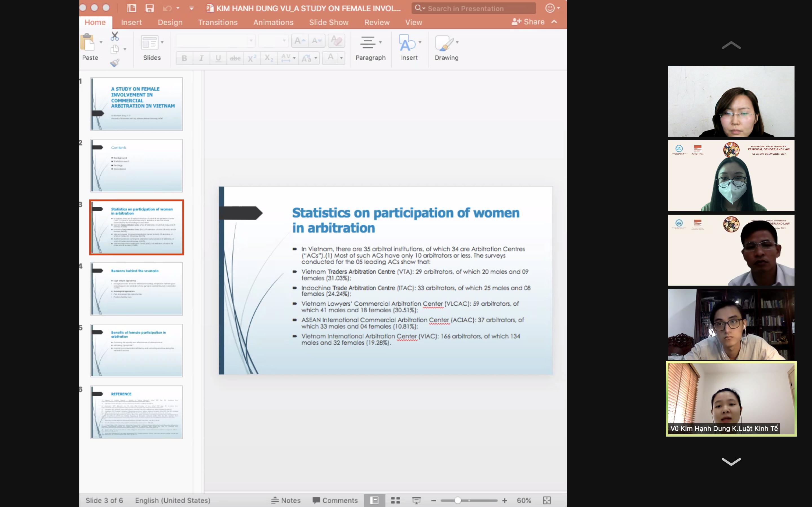Click the Format Painter brush icon
The width and height of the screenshot is (812, 507).
pyautogui.click(x=115, y=63)
